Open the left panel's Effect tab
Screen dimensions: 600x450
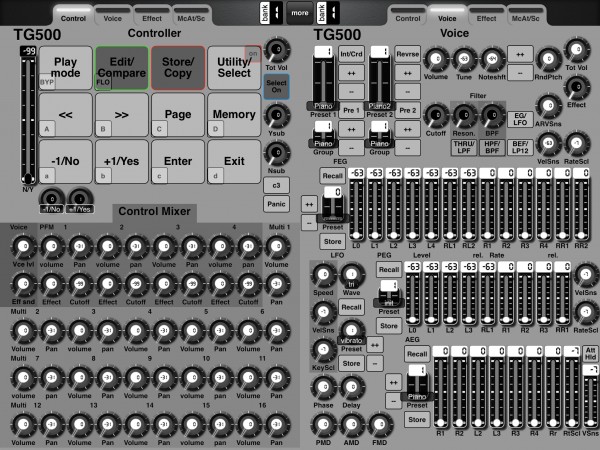tap(152, 18)
